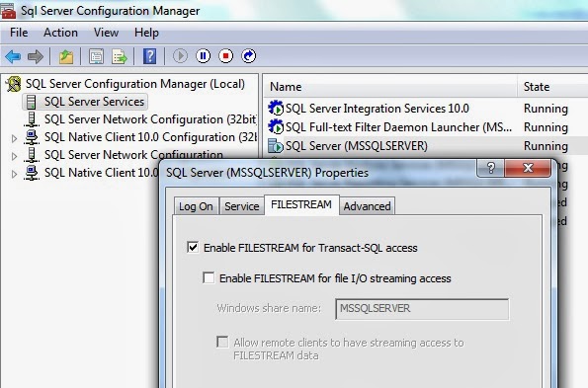Click the Sql Server Configuration Manager title icon

point(8,11)
